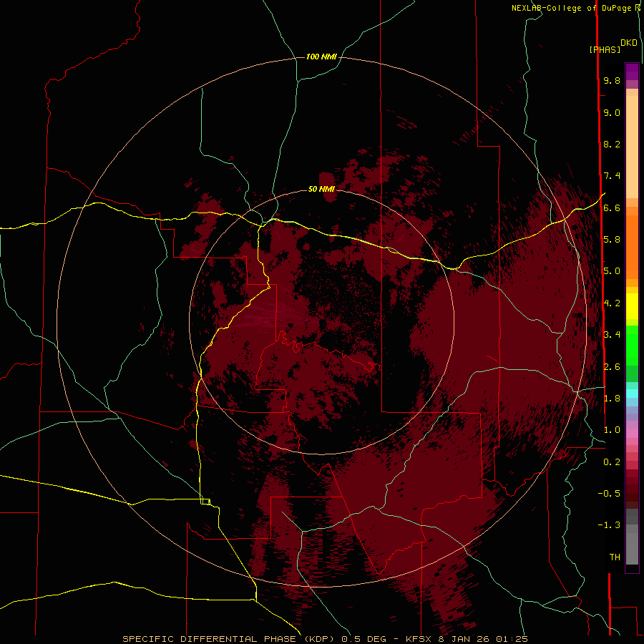This screenshot has height=644, width=644.
Task: Click the 01:25 timestamp in the caption
Action: 512,639
